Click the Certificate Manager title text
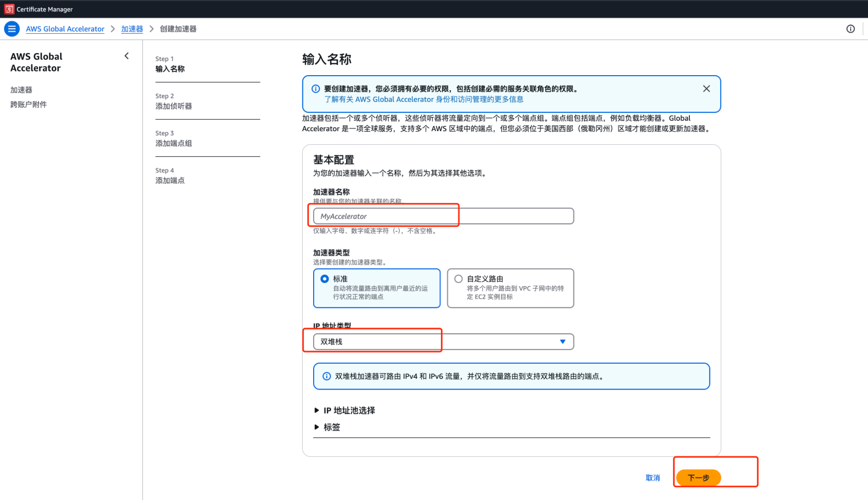The width and height of the screenshot is (868, 500). tap(45, 9)
